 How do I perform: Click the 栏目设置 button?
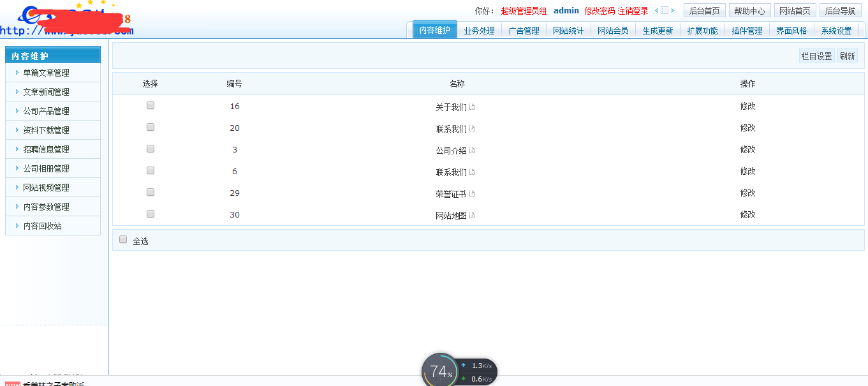pyautogui.click(x=816, y=56)
